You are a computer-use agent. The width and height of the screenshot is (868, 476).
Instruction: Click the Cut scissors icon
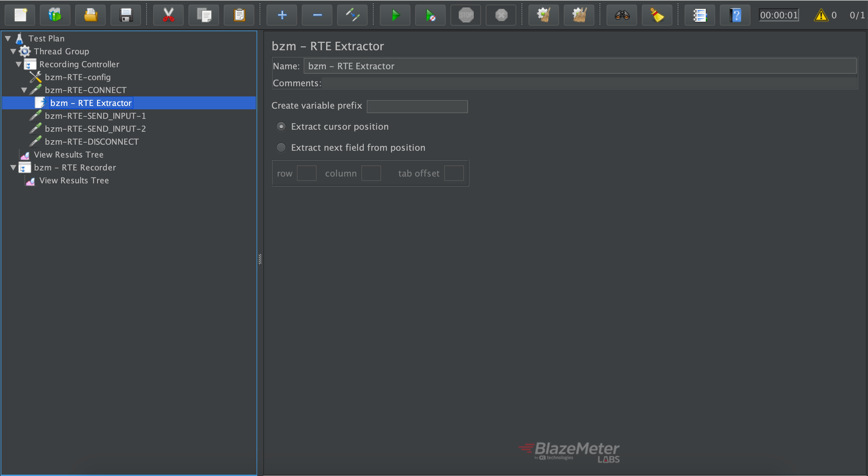[168, 15]
